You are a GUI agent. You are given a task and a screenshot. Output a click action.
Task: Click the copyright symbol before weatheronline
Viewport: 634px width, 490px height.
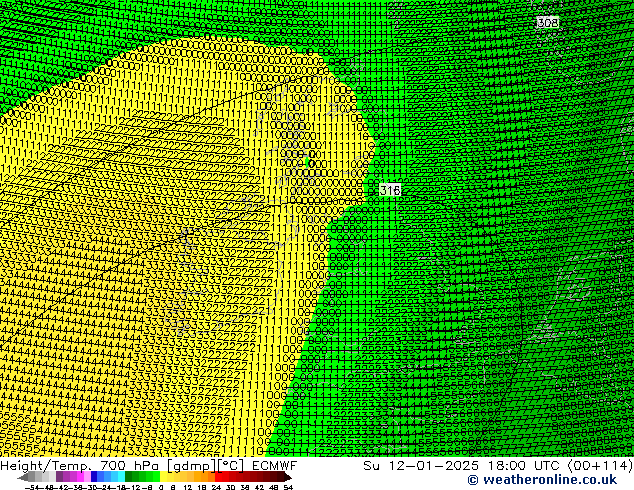coord(445,481)
